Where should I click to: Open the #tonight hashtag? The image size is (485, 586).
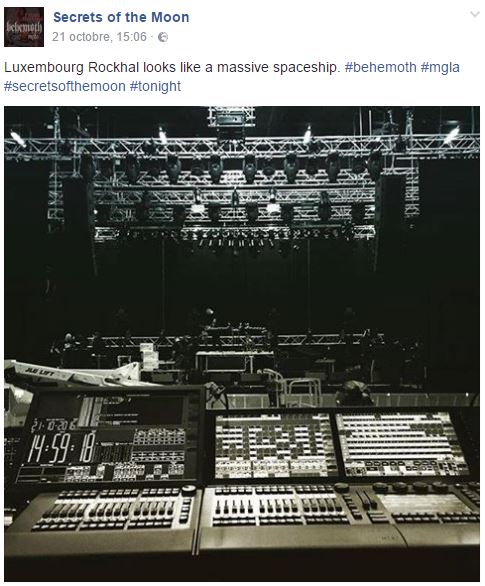(x=155, y=86)
